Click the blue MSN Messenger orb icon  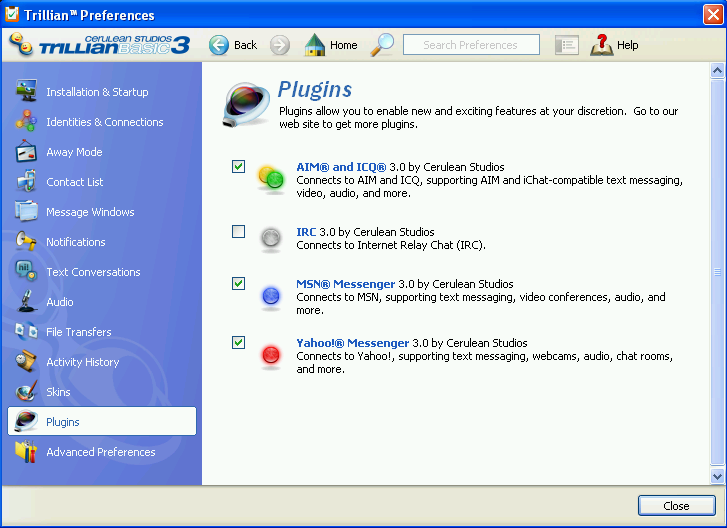(271, 296)
